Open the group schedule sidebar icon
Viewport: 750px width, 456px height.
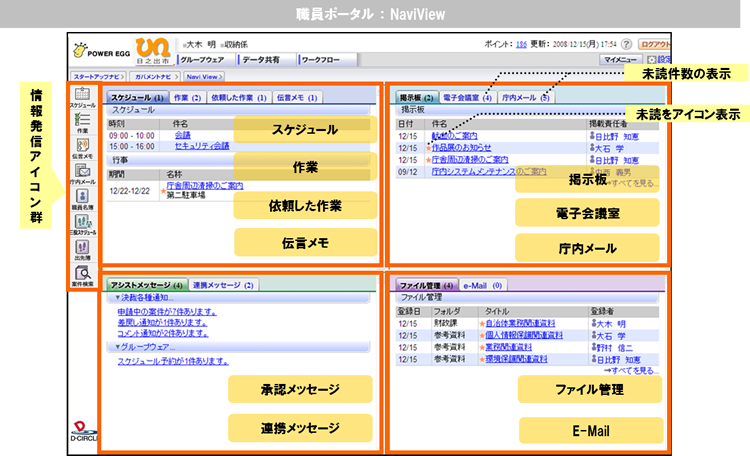click(x=82, y=224)
